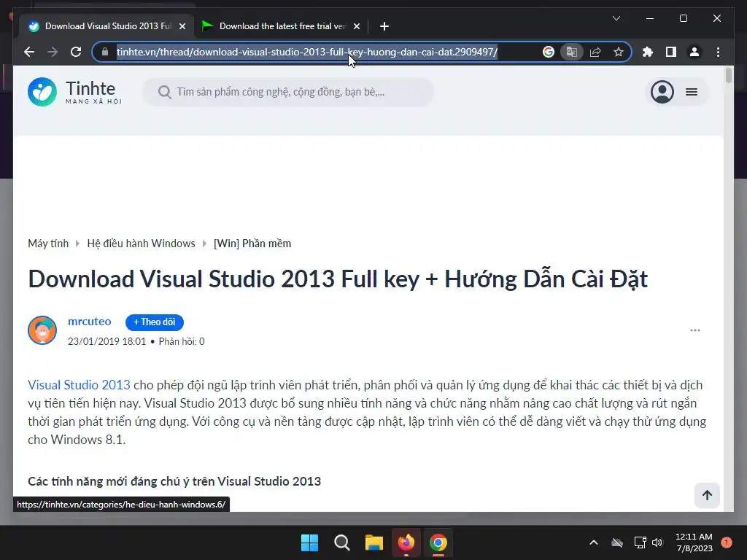
Task: Go to Hệ điều hành Windows breadcrumb
Action: coord(141,244)
